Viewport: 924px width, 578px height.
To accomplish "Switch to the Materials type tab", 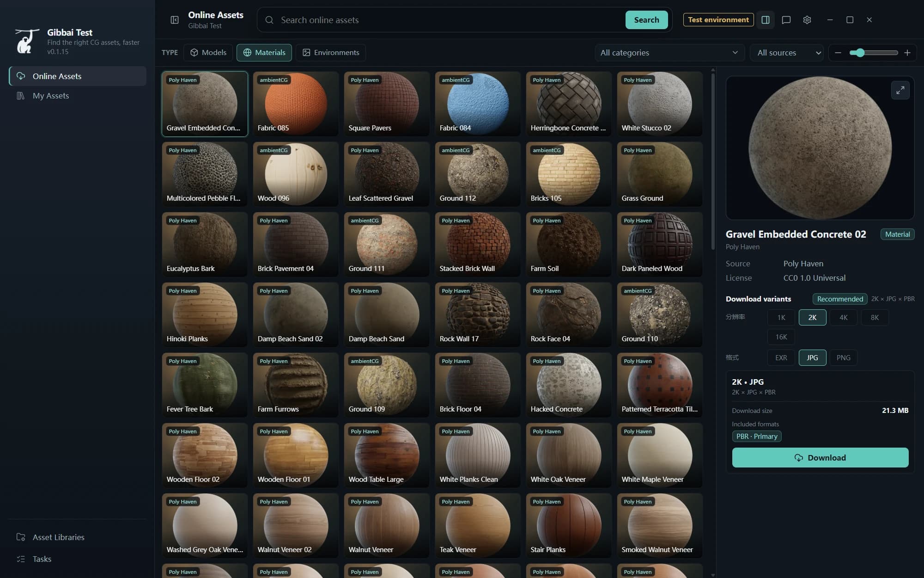I will click(x=264, y=53).
